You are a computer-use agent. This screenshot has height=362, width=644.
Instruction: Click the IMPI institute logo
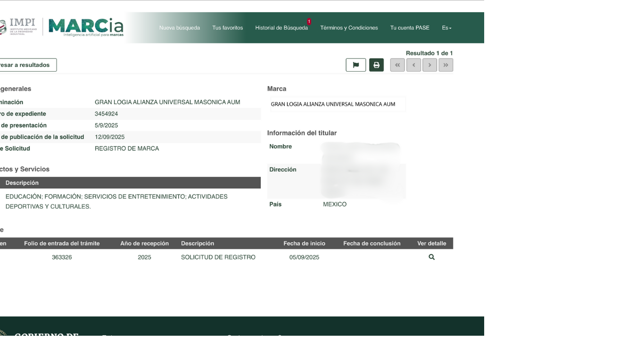point(19,26)
